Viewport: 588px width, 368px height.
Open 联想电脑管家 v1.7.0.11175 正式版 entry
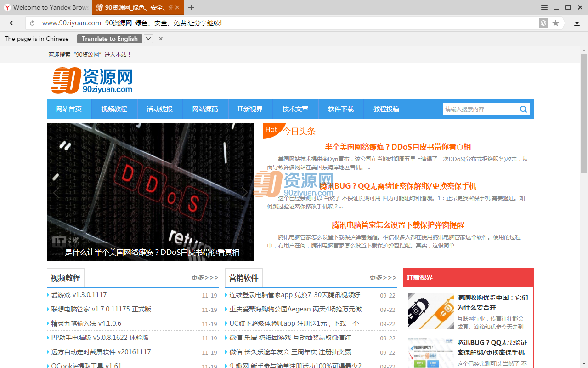point(101,309)
